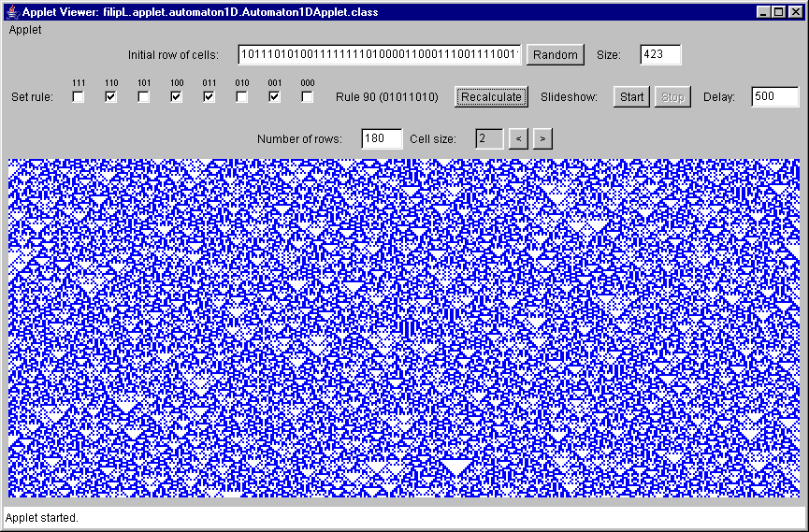Open the Applet menu
This screenshot has height=532, width=809.
[25, 30]
